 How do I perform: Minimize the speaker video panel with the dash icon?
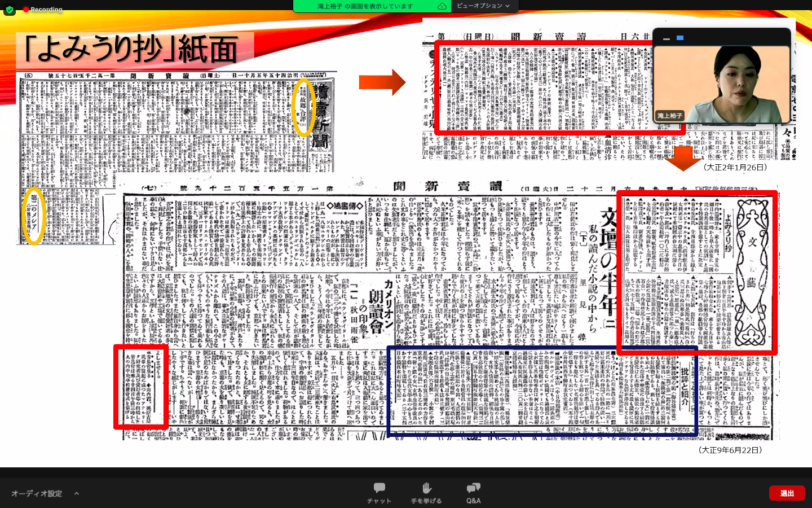667,38
